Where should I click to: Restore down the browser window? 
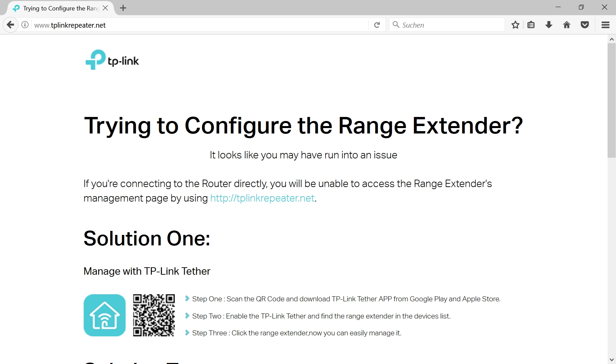pyautogui.click(x=581, y=7)
